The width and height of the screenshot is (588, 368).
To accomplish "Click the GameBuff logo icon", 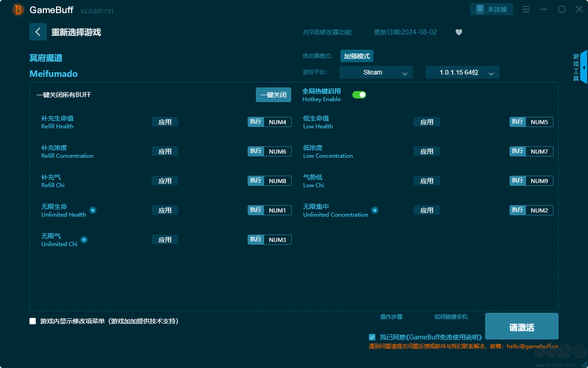I will [x=18, y=10].
